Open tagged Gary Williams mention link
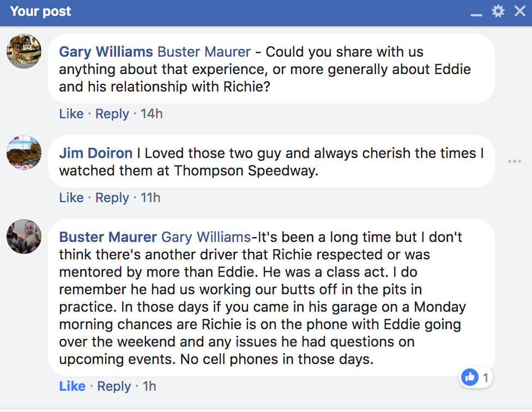 point(206,238)
